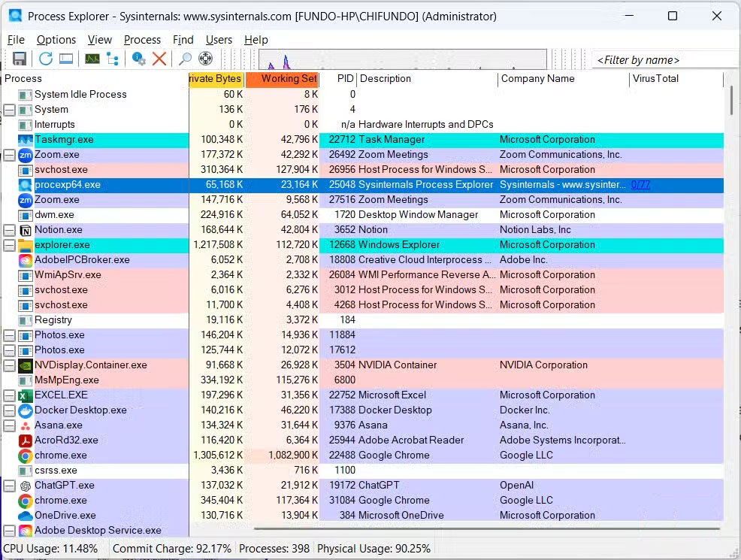Sort by the Working Set column header
Viewport: 741px width, 560px height.
coord(283,79)
